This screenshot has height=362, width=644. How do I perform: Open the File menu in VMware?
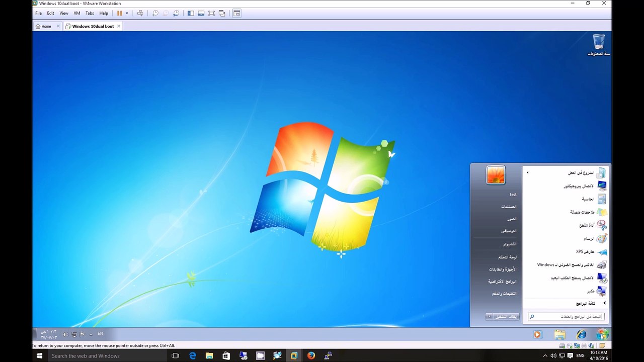39,13
